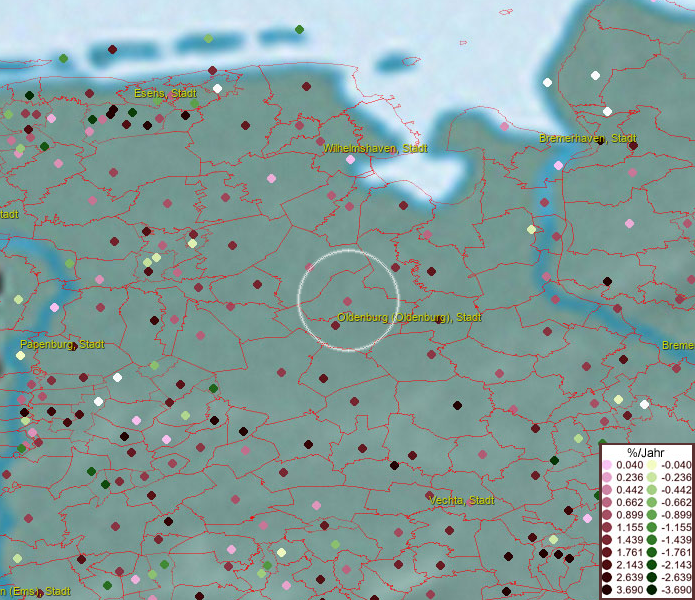Image resolution: width=695 pixels, height=600 pixels.
Task: Click the 1.155 legend color swatch
Action: tap(608, 525)
